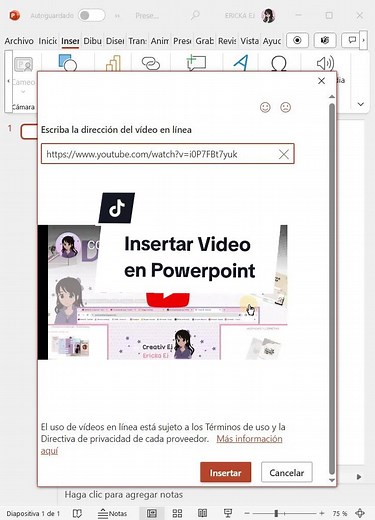375x520 pixels.
Task: Select slide 1 thumbnail in panel
Action: point(29,132)
